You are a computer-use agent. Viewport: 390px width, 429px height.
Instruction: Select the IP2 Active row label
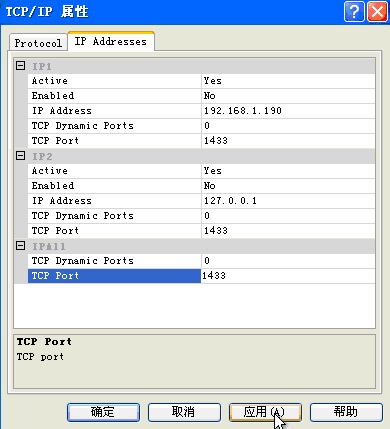point(114,171)
